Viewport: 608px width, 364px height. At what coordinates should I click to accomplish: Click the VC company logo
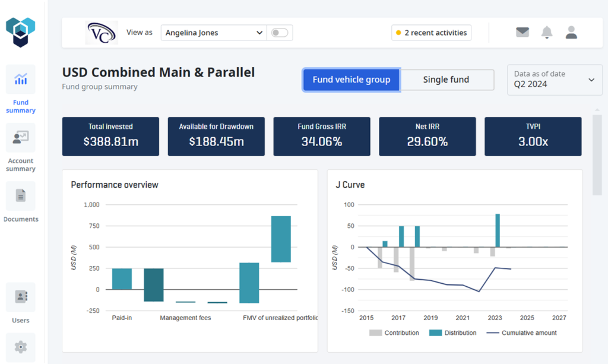(x=101, y=32)
